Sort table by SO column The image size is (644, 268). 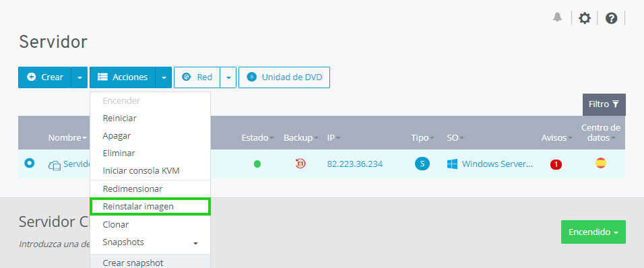coord(455,138)
